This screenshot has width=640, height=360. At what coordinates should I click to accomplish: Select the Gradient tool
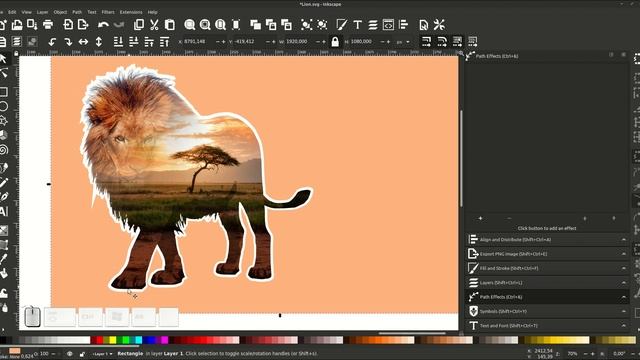(3, 230)
